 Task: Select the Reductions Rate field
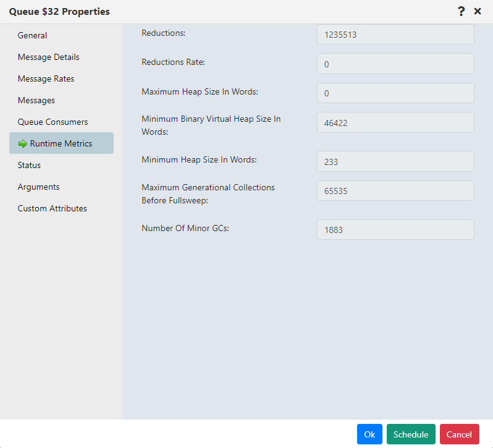(395, 64)
